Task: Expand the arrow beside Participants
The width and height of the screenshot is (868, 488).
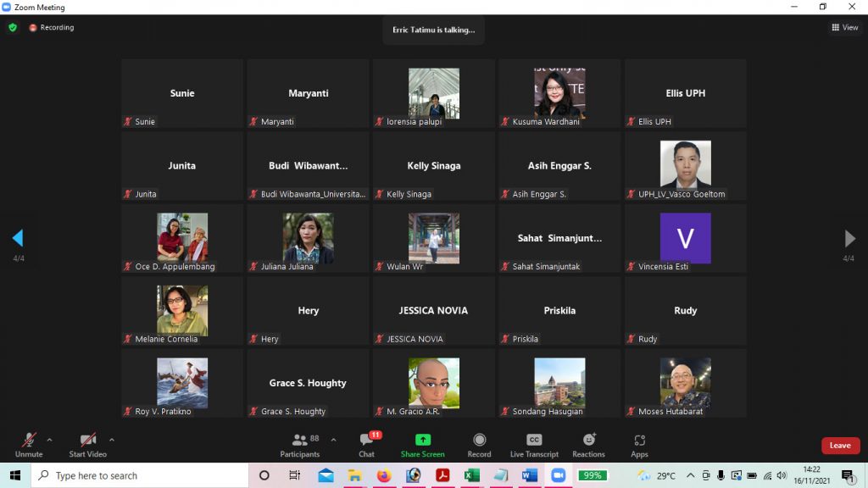Action: click(333, 440)
